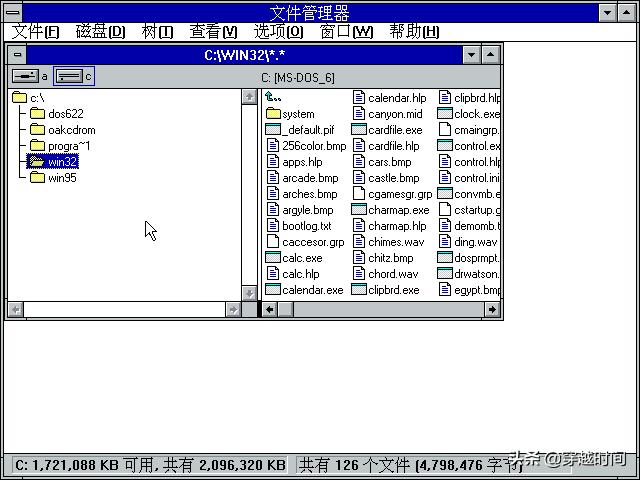The width and height of the screenshot is (640, 480).
Task: Select the canyon.mid file icon
Action: click(x=359, y=113)
